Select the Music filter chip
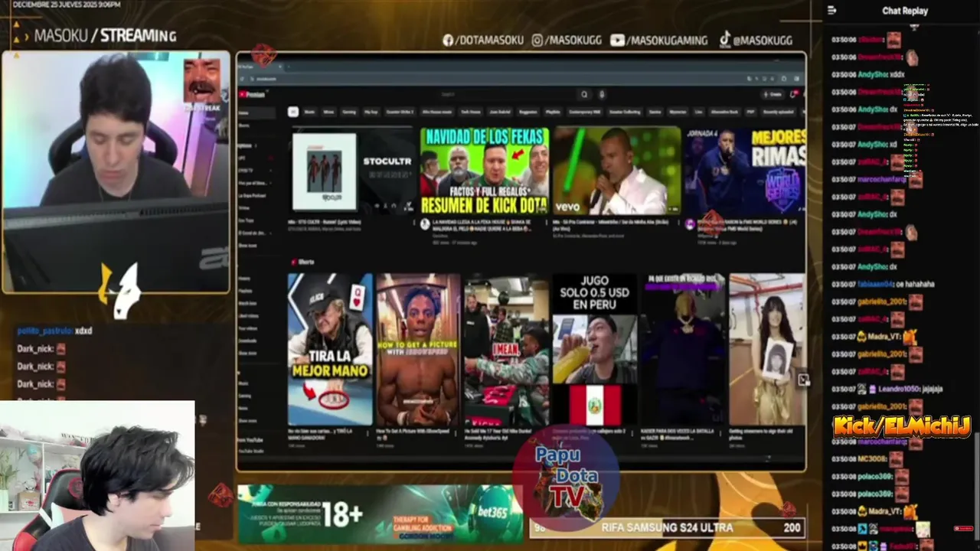This screenshot has width=980, height=551. pyautogui.click(x=309, y=112)
